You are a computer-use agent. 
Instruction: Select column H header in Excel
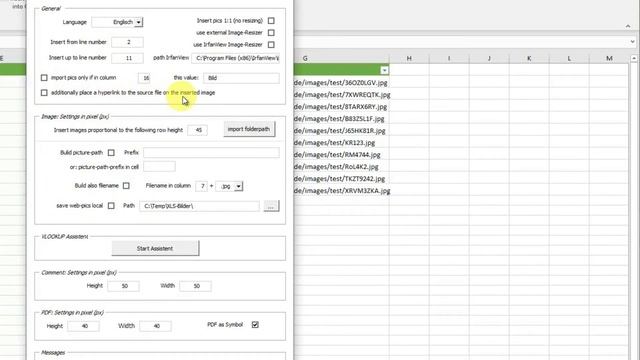pyautogui.click(x=409, y=58)
